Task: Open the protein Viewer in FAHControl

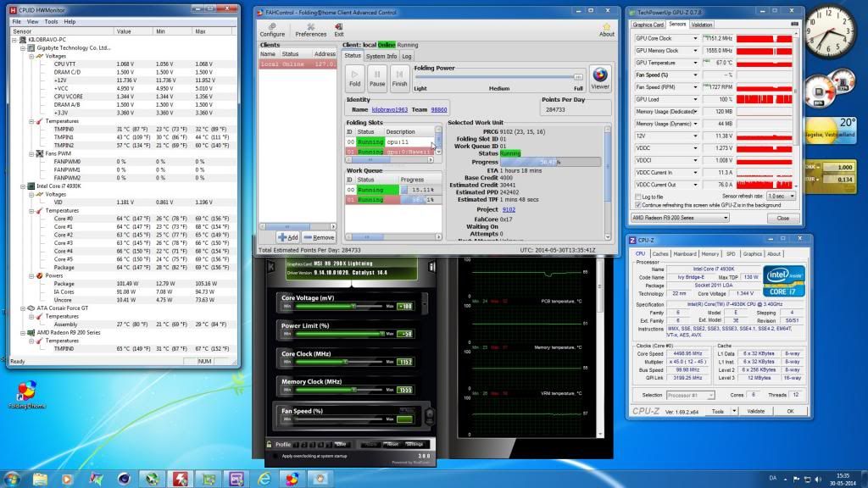Action: (600, 78)
